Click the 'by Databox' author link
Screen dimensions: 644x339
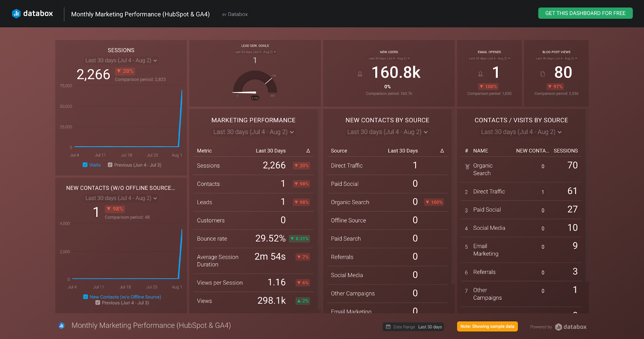coord(235,14)
